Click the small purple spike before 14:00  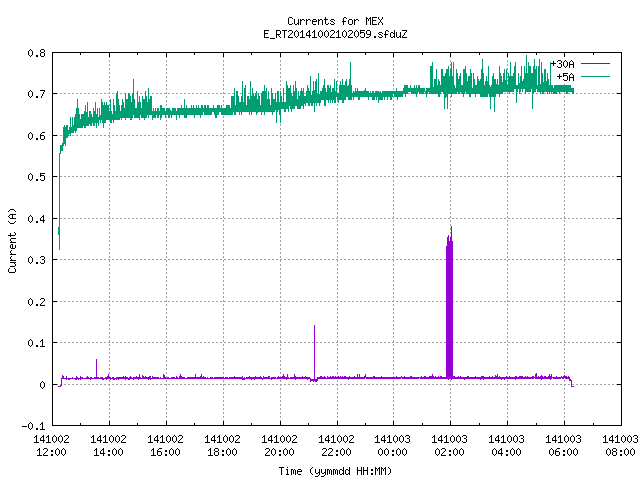[96, 367]
